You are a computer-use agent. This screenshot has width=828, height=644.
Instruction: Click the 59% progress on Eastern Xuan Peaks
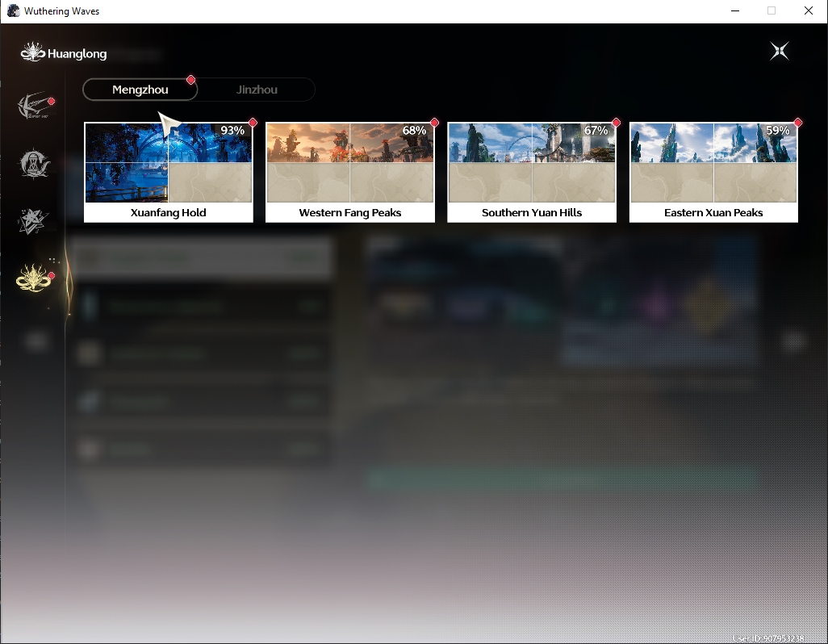[777, 131]
